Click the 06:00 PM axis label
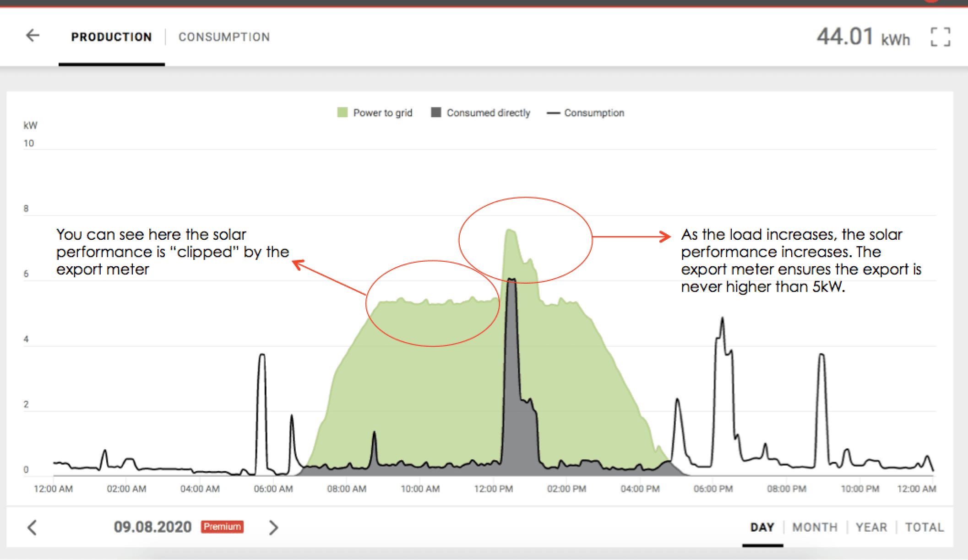Screen dimensions: 968x560 coord(713,489)
